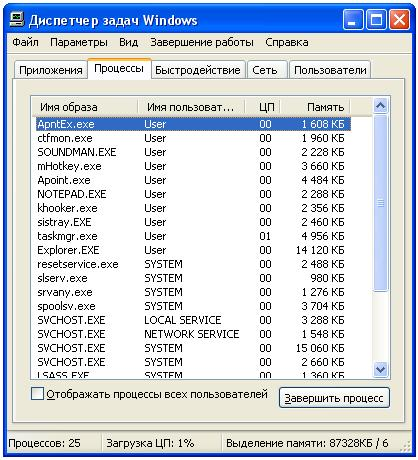Viewport: 418px width, 460px height.
Task: Select the taskmgr.exe process
Action: click(193, 236)
